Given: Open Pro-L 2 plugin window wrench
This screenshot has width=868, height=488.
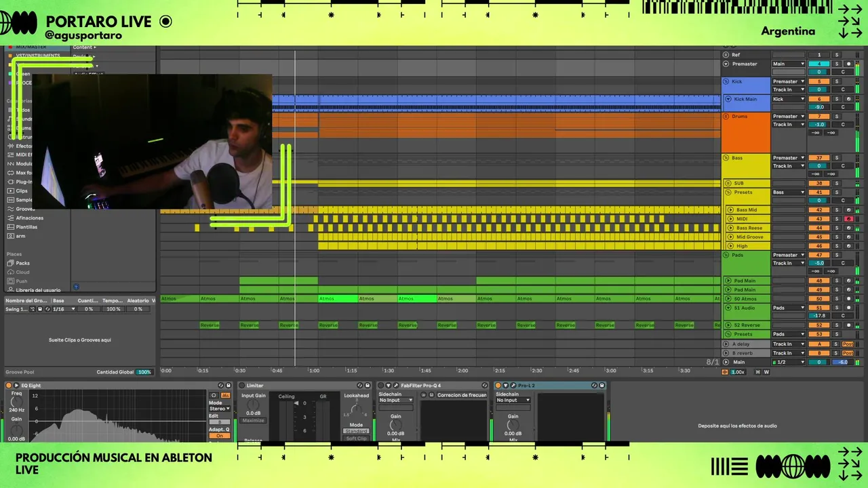Looking at the screenshot, I should coord(513,386).
